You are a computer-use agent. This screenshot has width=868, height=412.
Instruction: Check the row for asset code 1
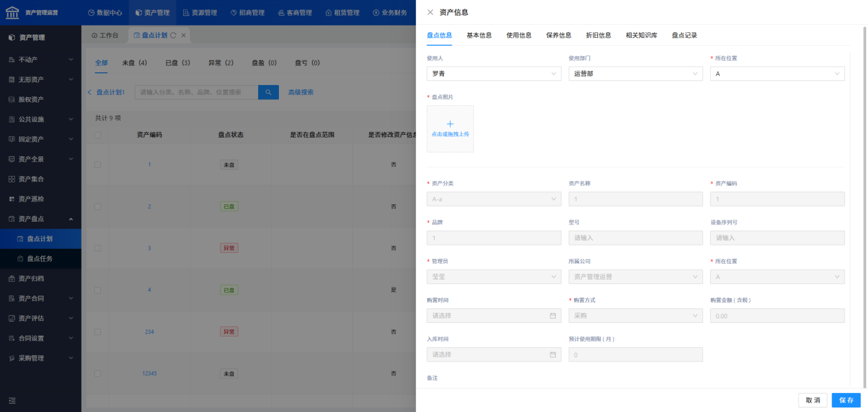point(97,164)
